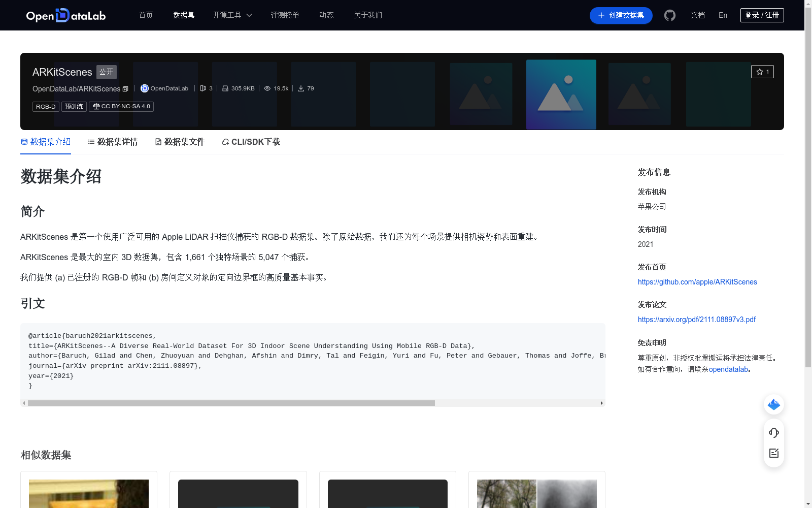Viewport: 812px width, 508px height.
Task: Go to 首页 in the navigation
Action: click(146, 15)
